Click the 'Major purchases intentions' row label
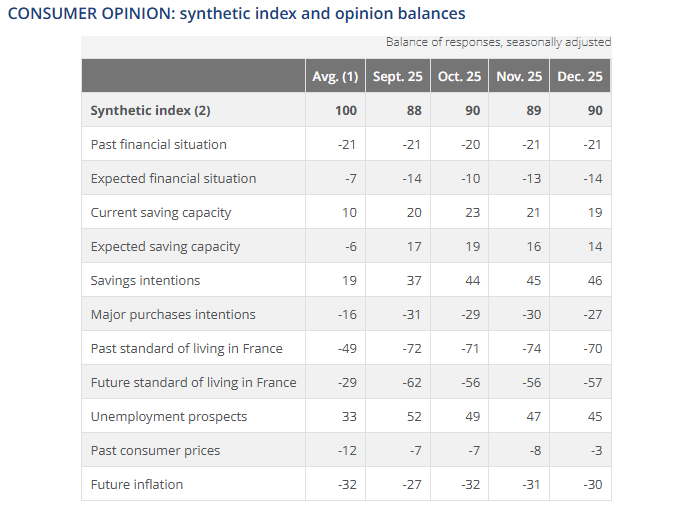This screenshot has width=678, height=507. pyautogui.click(x=172, y=314)
